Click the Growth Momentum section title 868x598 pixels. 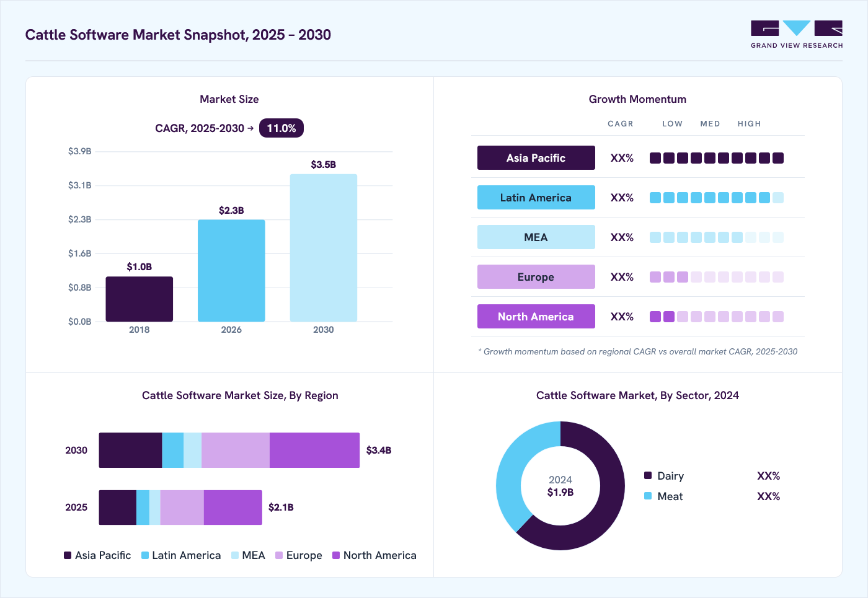[637, 99]
